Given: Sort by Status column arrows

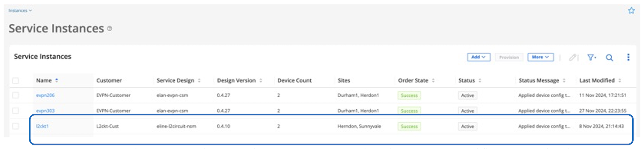Looking at the screenshot, I should coord(480,80).
